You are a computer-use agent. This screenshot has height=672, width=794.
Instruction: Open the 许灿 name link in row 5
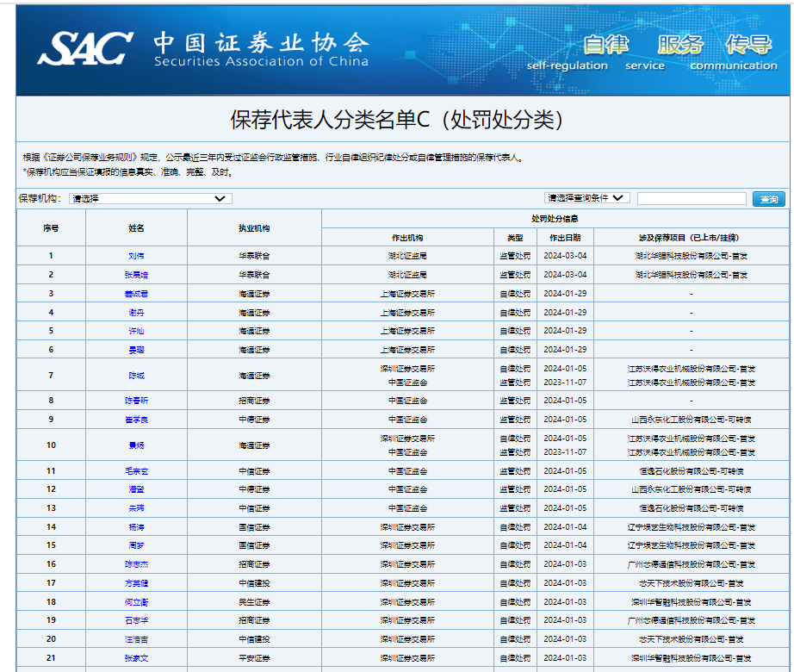point(136,331)
